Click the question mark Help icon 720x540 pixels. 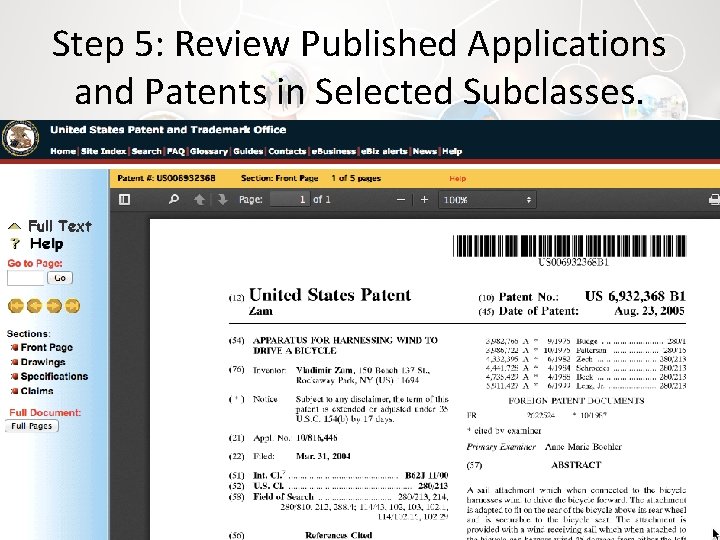pos(15,243)
